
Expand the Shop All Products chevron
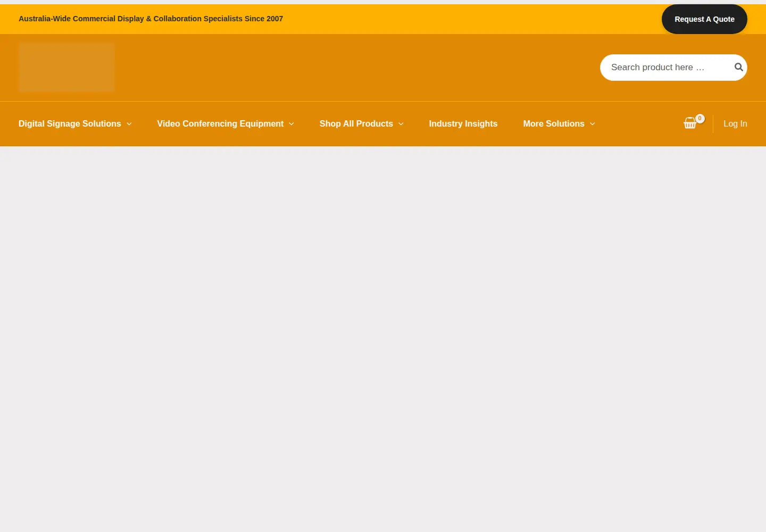[x=401, y=124]
